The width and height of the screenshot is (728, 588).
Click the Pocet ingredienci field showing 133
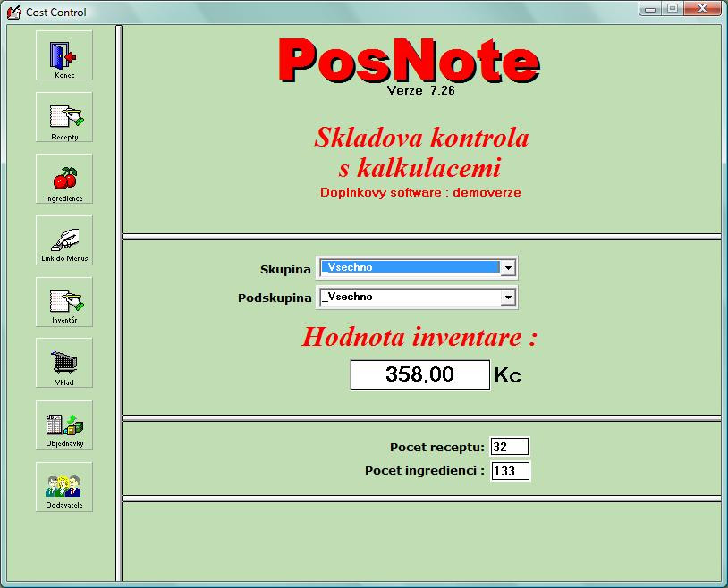511,471
